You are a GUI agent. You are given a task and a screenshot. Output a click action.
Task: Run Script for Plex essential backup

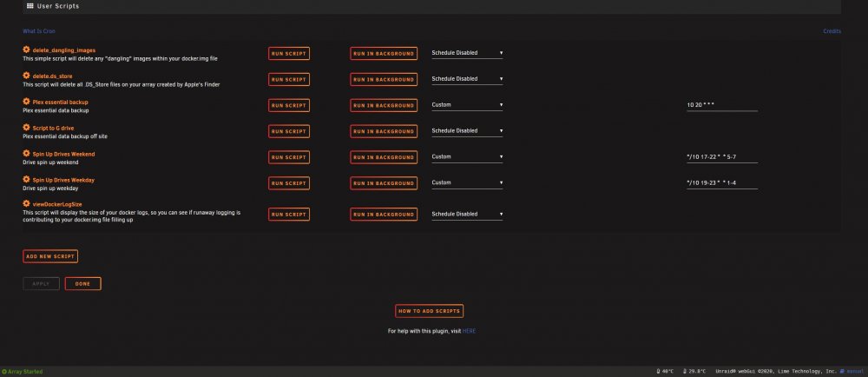click(x=289, y=105)
